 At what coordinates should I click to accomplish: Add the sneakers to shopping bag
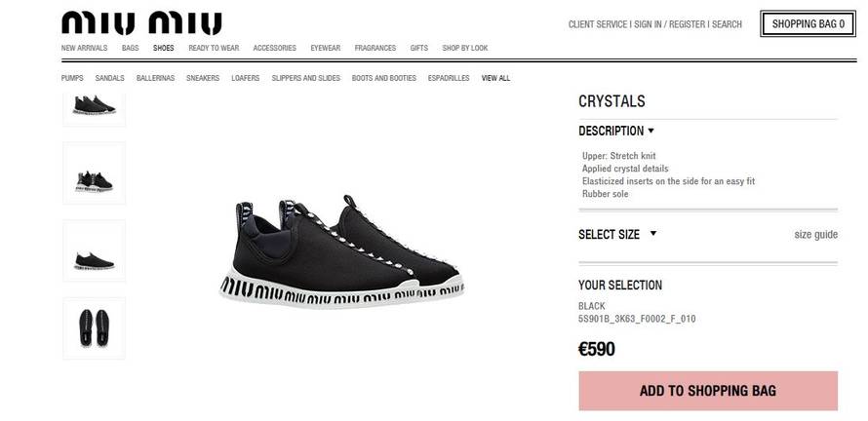click(x=708, y=391)
